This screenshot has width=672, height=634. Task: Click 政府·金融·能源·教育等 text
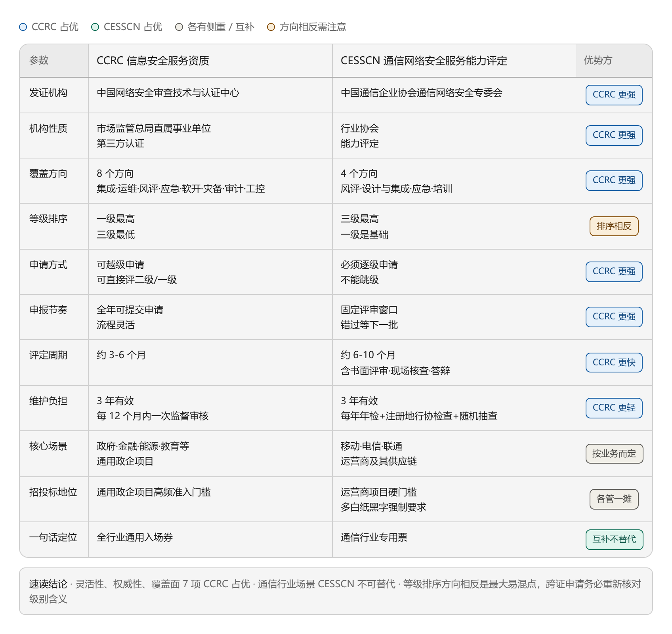point(143,446)
